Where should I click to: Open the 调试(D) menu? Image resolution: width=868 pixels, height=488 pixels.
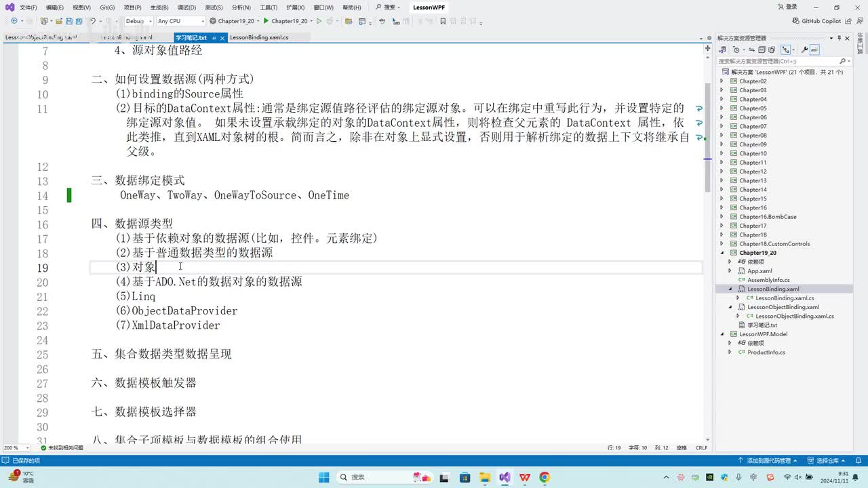(x=186, y=7)
